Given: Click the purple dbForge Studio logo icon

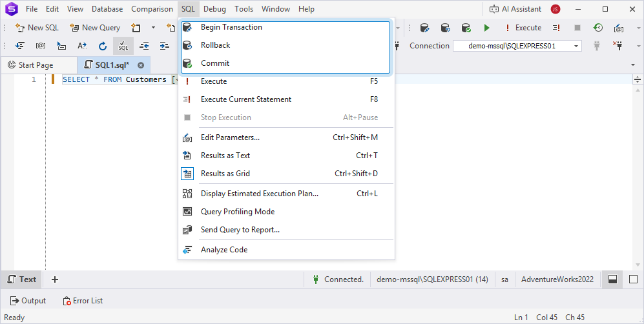Looking at the screenshot, I should click(x=12, y=8).
